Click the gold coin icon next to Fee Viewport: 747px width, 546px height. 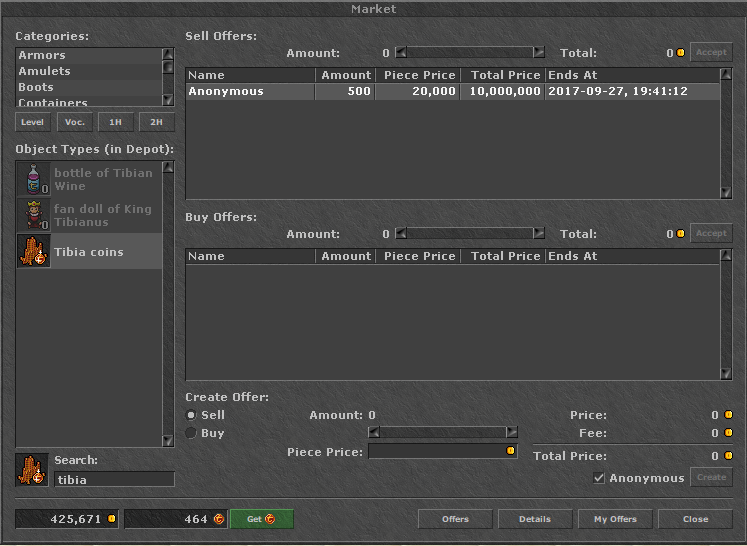728,433
